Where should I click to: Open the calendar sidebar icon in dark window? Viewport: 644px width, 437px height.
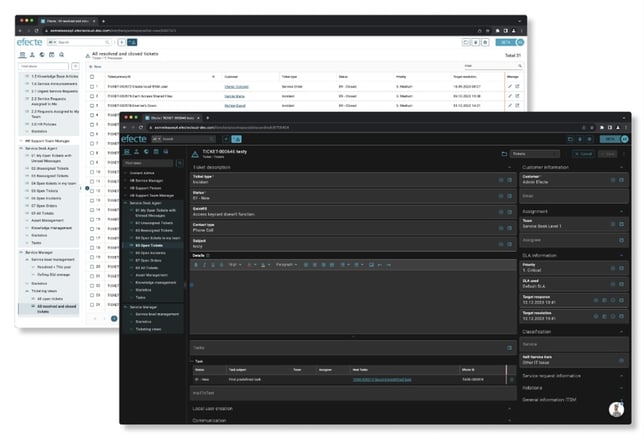[x=156, y=152]
